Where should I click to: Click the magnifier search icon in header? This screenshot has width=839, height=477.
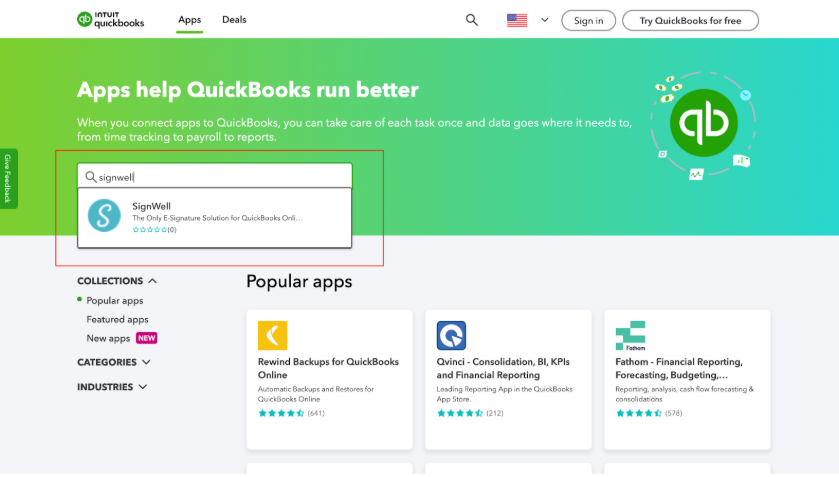472,20
